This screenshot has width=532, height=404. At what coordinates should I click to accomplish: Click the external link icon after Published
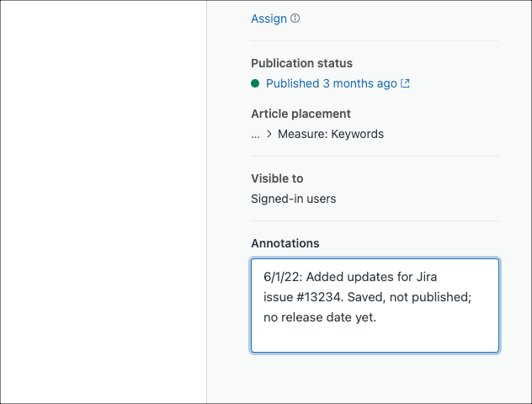click(406, 83)
